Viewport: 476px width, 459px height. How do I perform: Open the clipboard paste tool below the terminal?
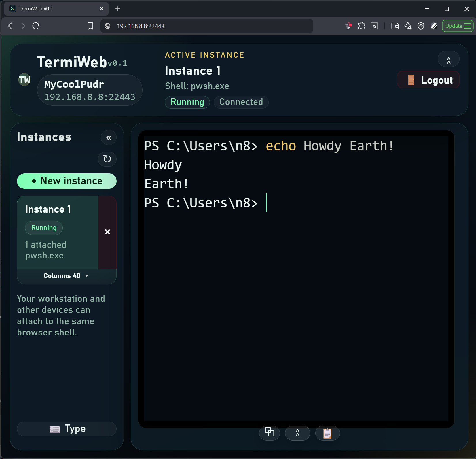[x=327, y=433]
